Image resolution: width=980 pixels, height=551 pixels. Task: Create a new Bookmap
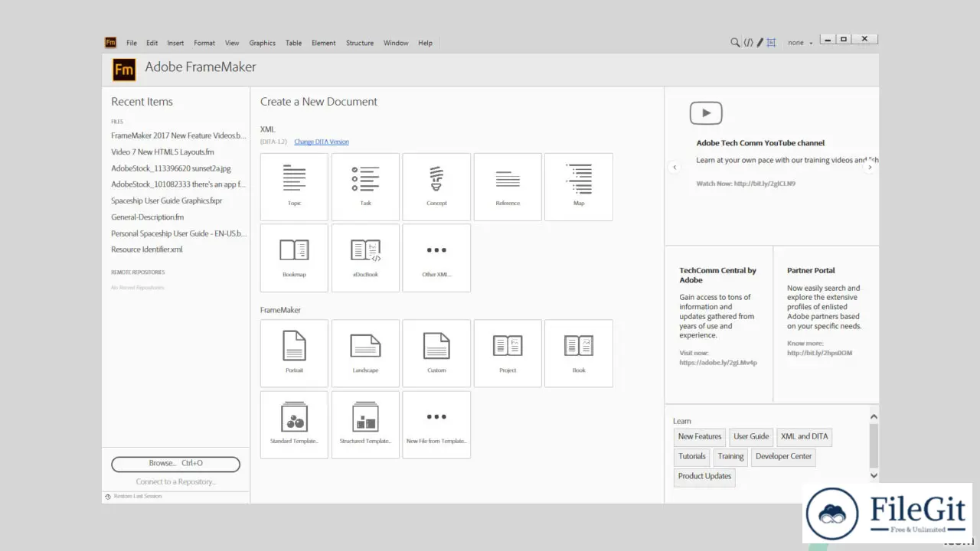coord(294,258)
